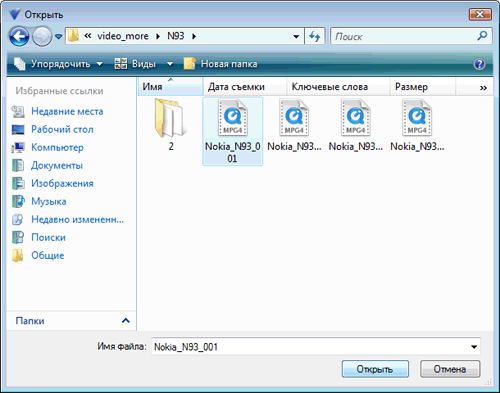The height and width of the screenshot is (393, 500).
Task: Click the Недавно измененные icon
Action: tap(18, 219)
